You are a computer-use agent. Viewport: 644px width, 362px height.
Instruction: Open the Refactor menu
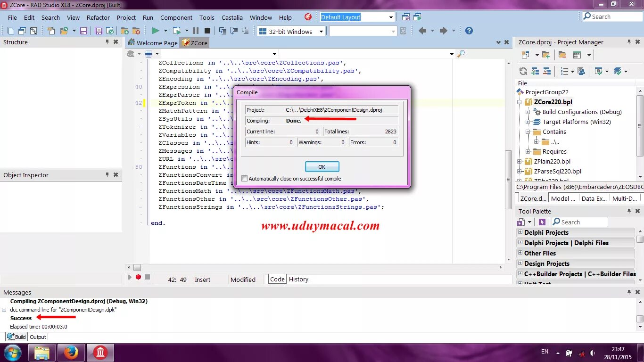pos(98,17)
